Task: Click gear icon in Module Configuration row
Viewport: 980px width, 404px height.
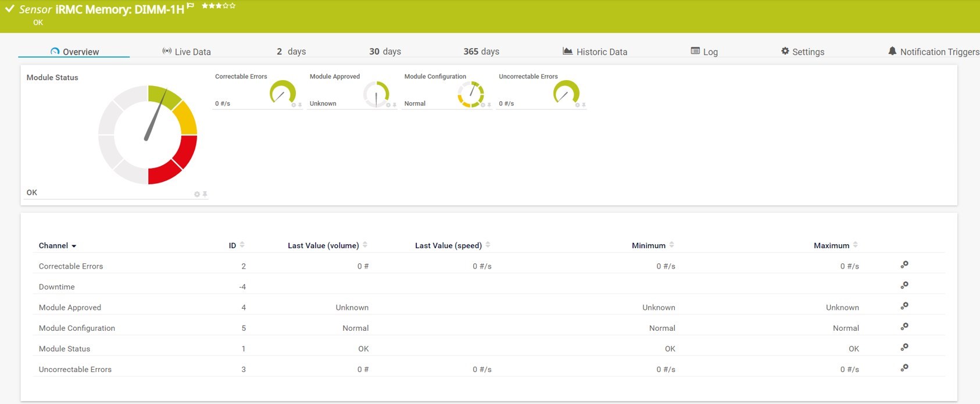Action: click(x=904, y=327)
